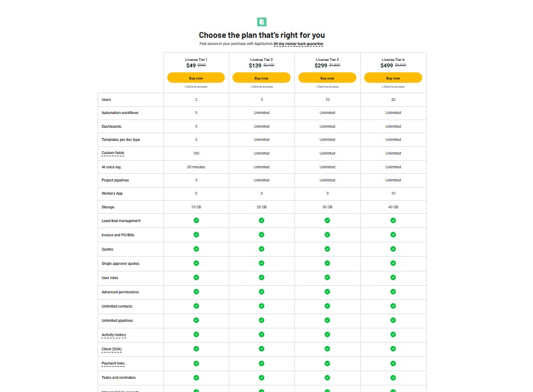Click the Unlimited pipelines checkmark in Tier 4
The height and width of the screenshot is (392, 533).
(393, 320)
